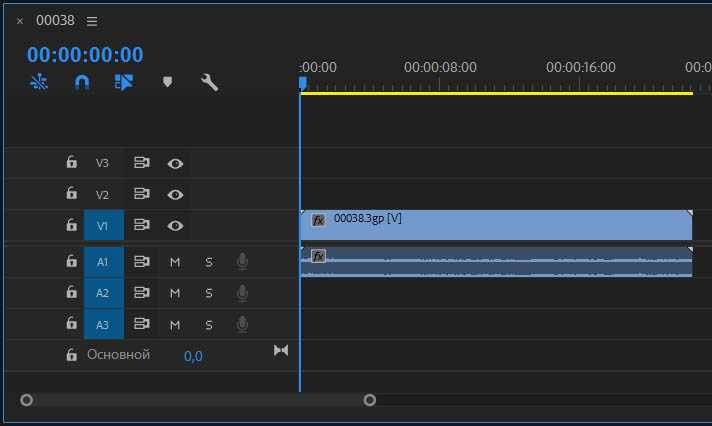Open fx badge on 00038.3gp video clip
Viewport: 712px width, 426px height.
pyautogui.click(x=318, y=220)
